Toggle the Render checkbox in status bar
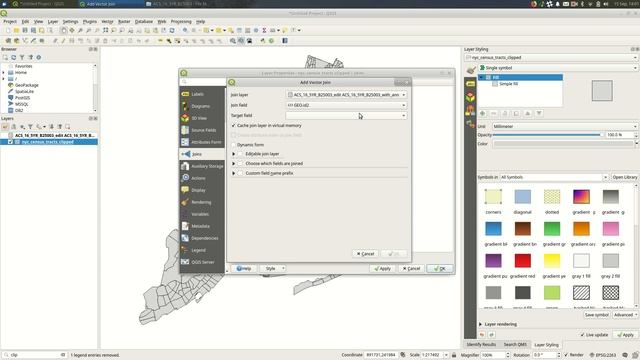The height and width of the screenshot is (360, 640). click(566, 355)
